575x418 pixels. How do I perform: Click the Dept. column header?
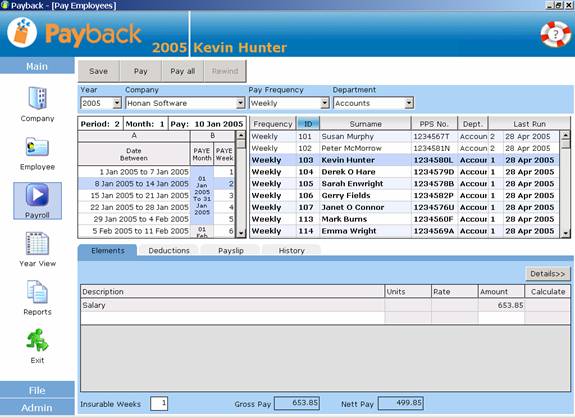coord(473,124)
